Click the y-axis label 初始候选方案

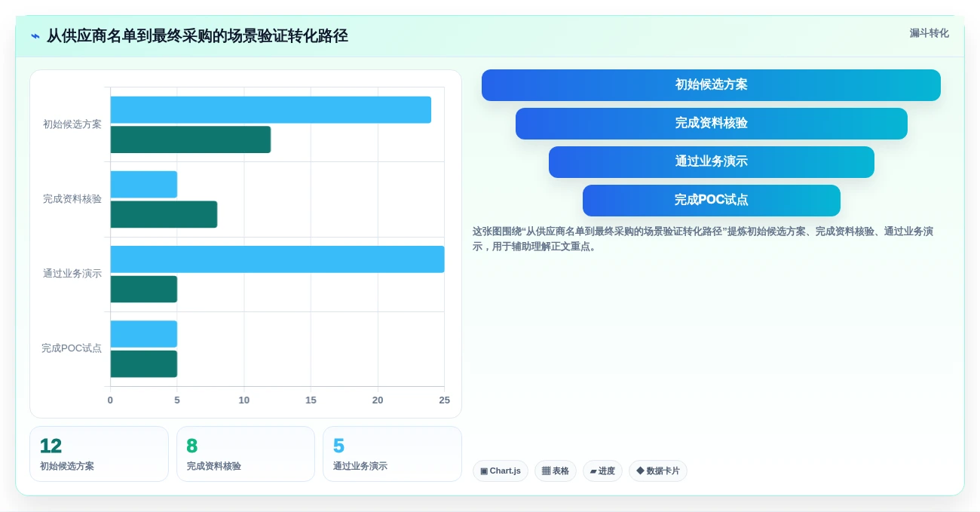(72, 124)
